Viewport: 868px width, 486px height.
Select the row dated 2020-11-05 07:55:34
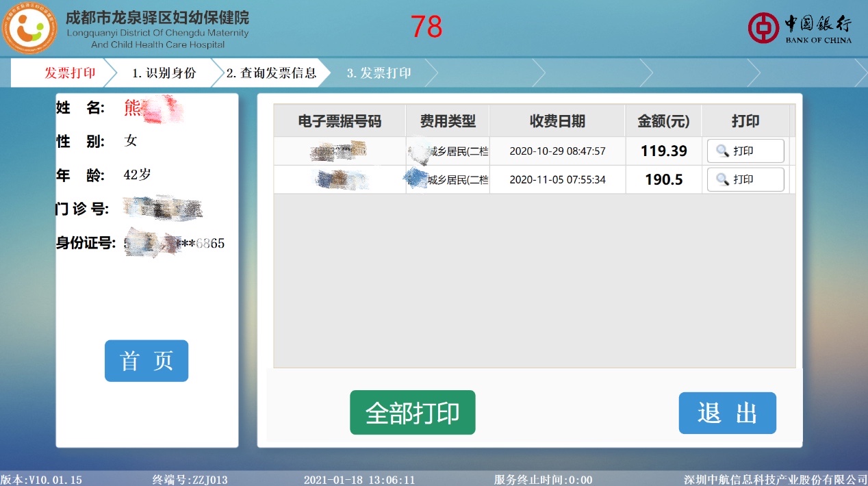(x=557, y=180)
